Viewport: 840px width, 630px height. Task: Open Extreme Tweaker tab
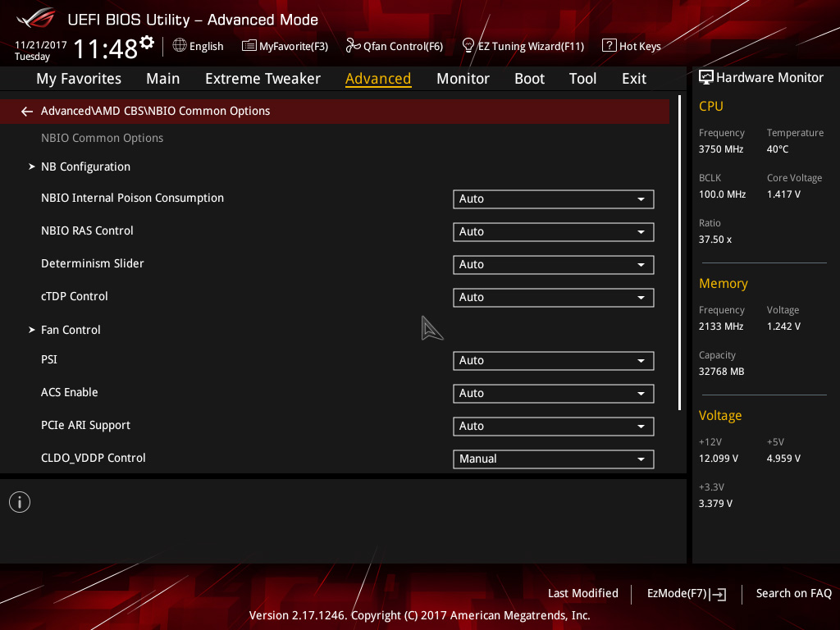click(x=262, y=79)
